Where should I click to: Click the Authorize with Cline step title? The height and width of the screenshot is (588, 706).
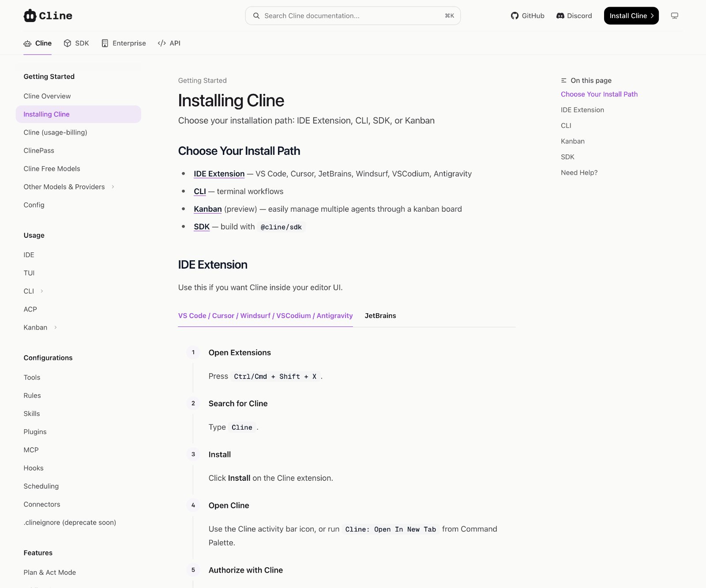(246, 570)
